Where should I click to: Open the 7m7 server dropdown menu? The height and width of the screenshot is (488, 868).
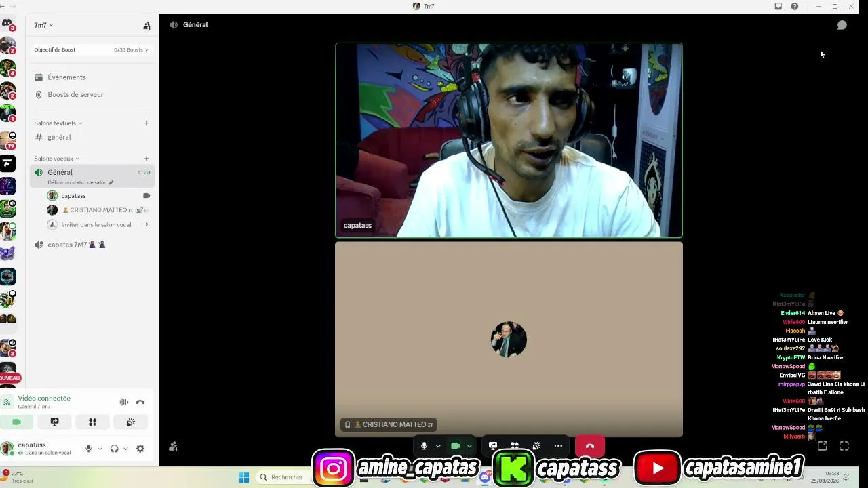click(x=43, y=25)
